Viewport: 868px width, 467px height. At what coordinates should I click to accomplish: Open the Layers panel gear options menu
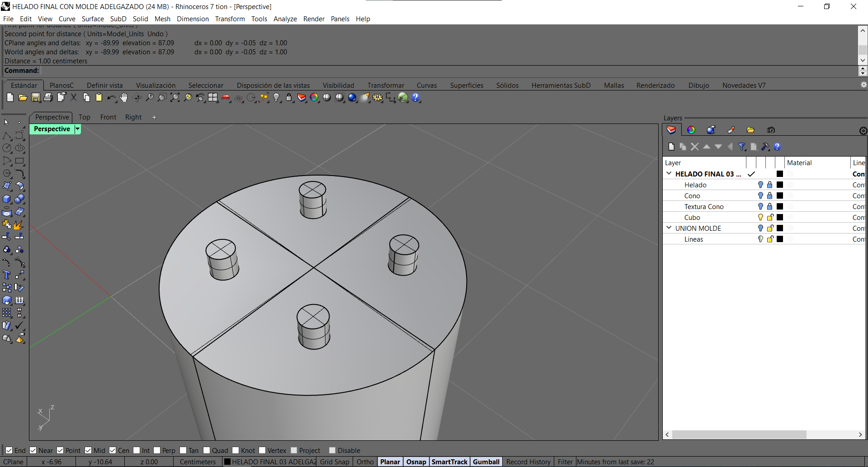coord(863,131)
